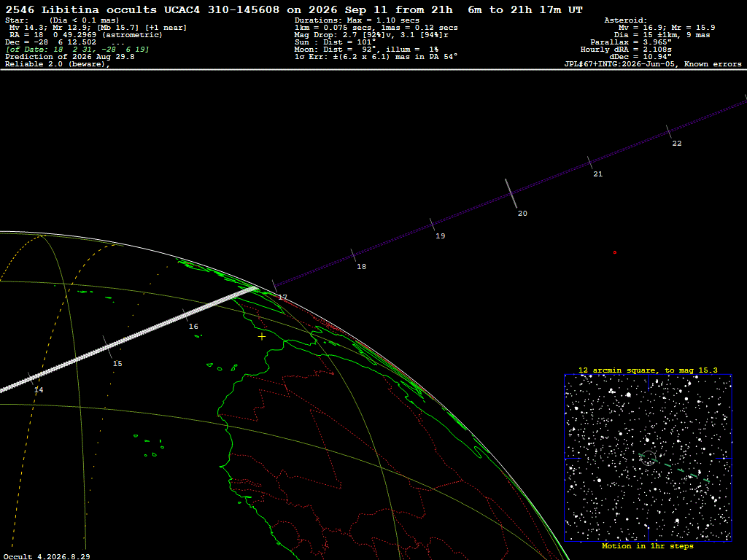747x560 pixels.
Task: Click the tick labeled 18
Action: [x=362, y=267]
